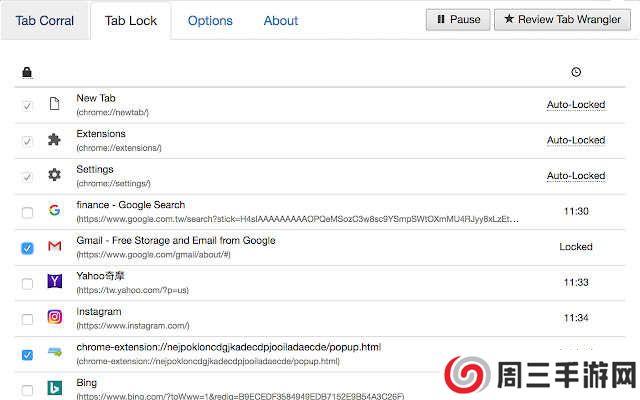Image resolution: width=640 pixels, height=400 pixels.
Task: Click the chrome-extension popup.html row title
Action: [228, 347]
